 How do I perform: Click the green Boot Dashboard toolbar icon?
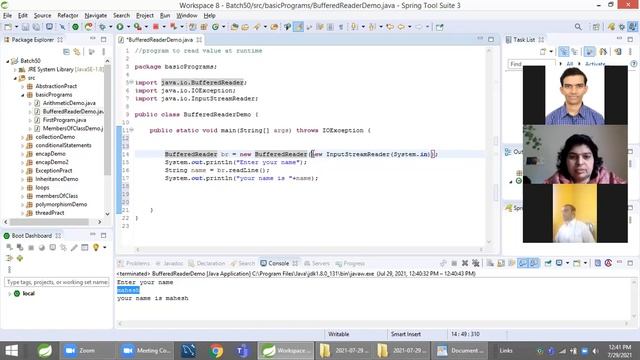point(75,27)
